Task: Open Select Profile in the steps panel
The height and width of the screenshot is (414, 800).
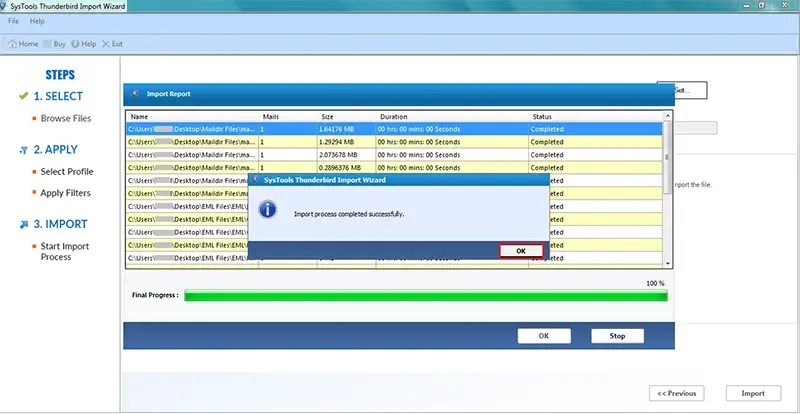Action: (67, 172)
